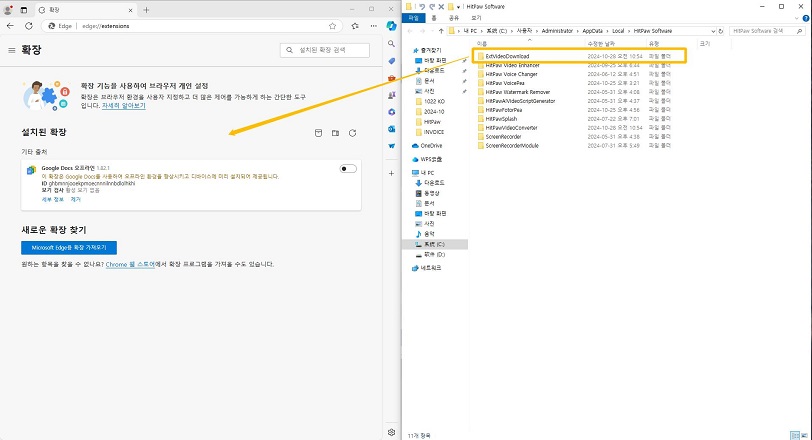The width and height of the screenshot is (812, 440).
Task: Click 자세히 알아보기 link
Action: [x=124, y=106]
